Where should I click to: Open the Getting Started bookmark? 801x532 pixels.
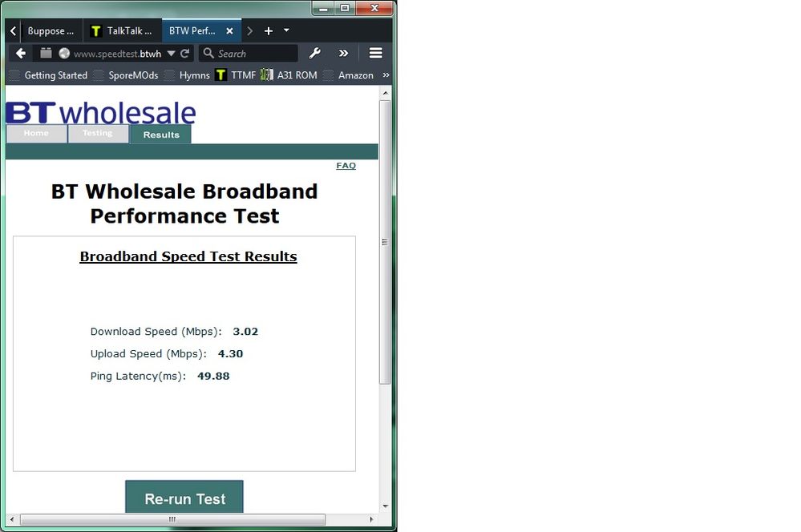point(50,75)
